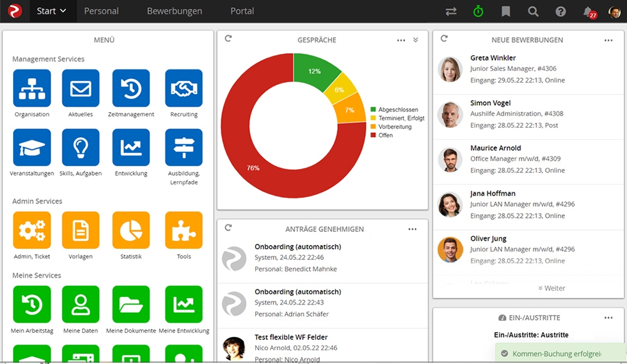Screen dimensions: 627x364
Task: Click Greta Winkler's profile photo
Action: click(x=450, y=70)
